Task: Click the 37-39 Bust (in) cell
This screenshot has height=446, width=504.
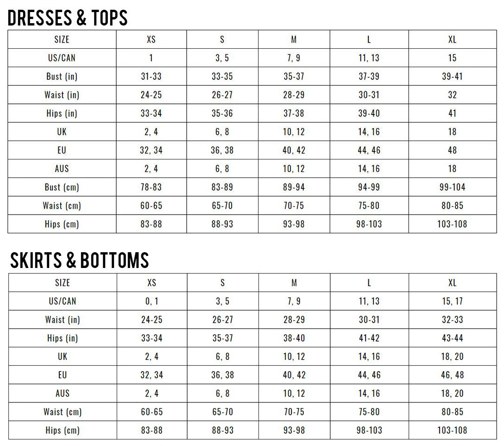Action: (x=369, y=76)
